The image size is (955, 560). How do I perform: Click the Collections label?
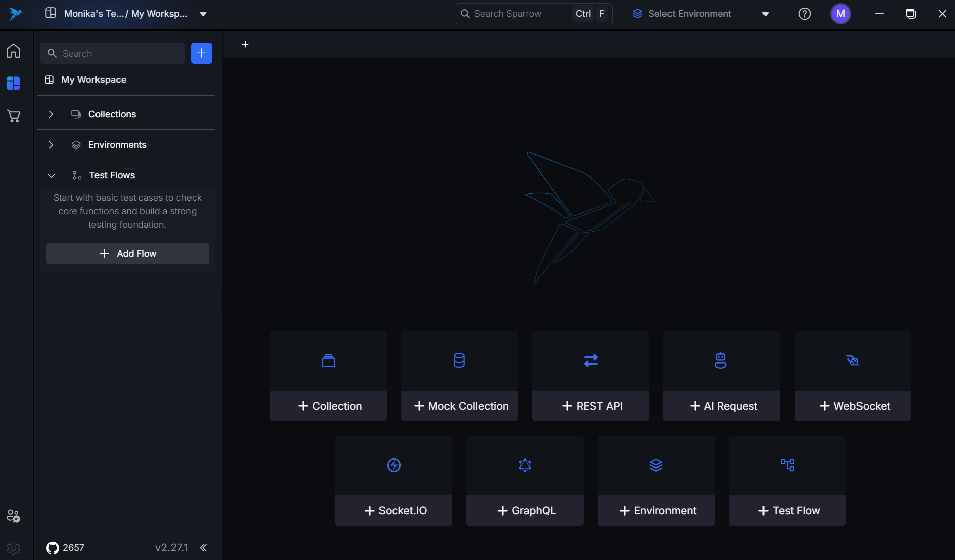click(x=112, y=114)
